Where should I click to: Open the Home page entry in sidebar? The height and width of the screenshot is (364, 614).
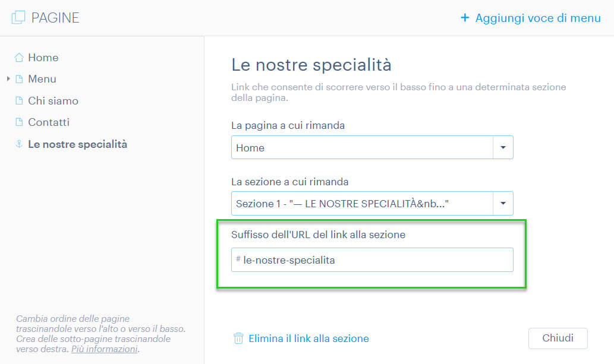point(43,58)
